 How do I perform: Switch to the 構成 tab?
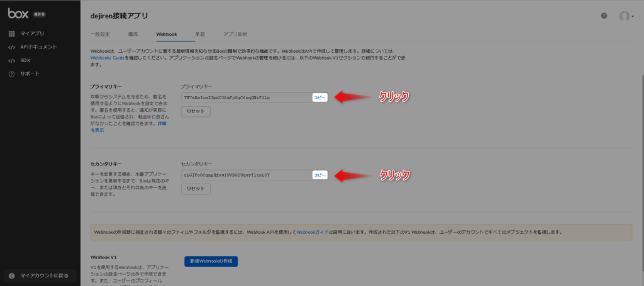[x=133, y=34]
